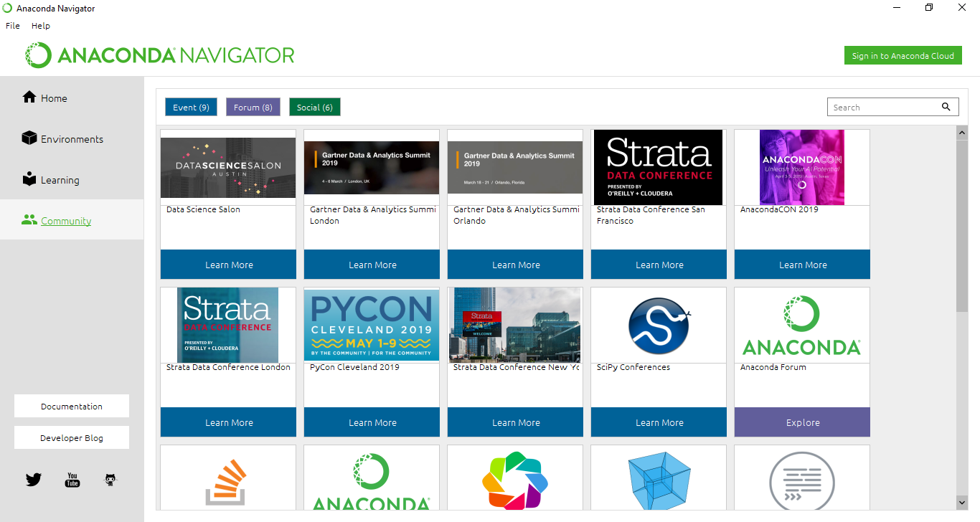Click the "Data Science Salon" title text

[203, 209]
